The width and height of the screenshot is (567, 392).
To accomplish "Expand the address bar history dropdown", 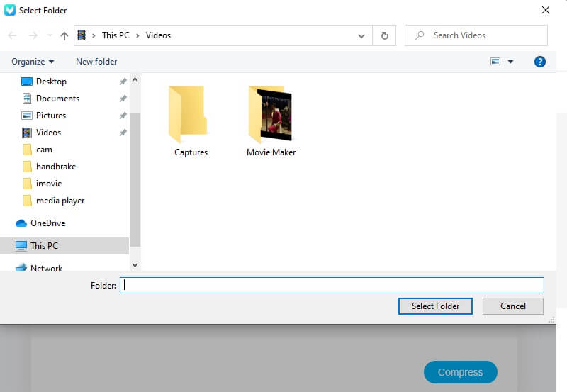I will click(361, 35).
